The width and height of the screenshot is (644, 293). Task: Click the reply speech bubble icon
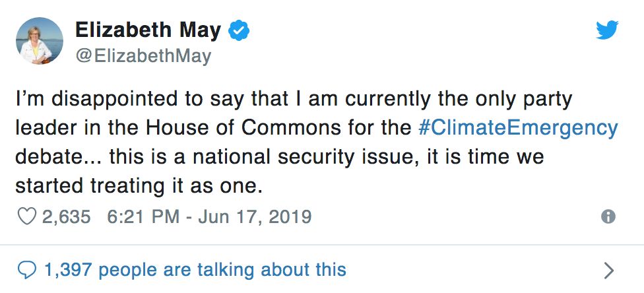(x=26, y=269)
